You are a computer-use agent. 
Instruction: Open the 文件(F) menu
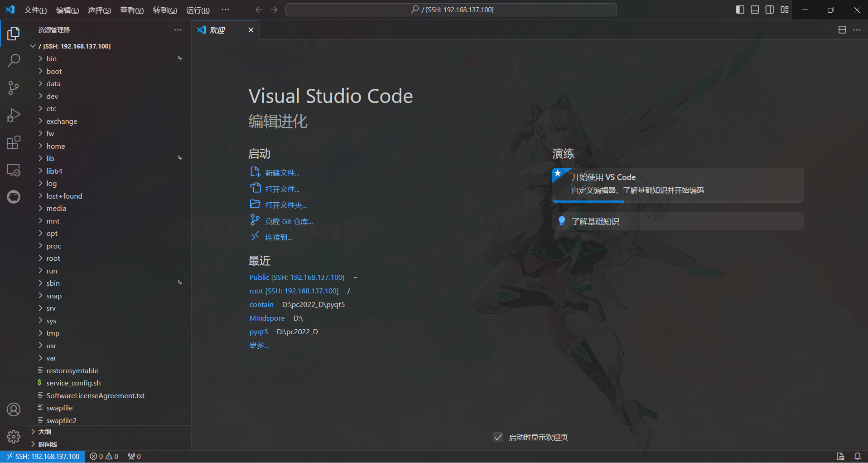coord(35,10)
